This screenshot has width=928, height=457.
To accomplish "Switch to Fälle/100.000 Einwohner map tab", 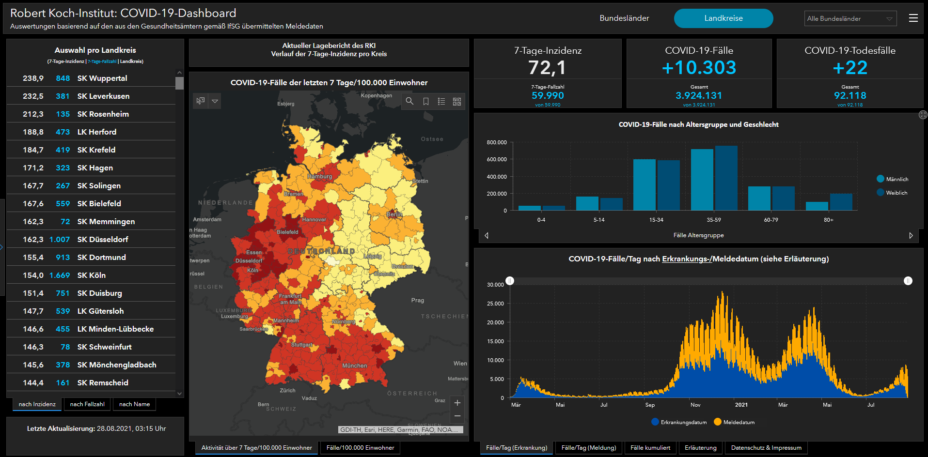I will tap(360, 448).
